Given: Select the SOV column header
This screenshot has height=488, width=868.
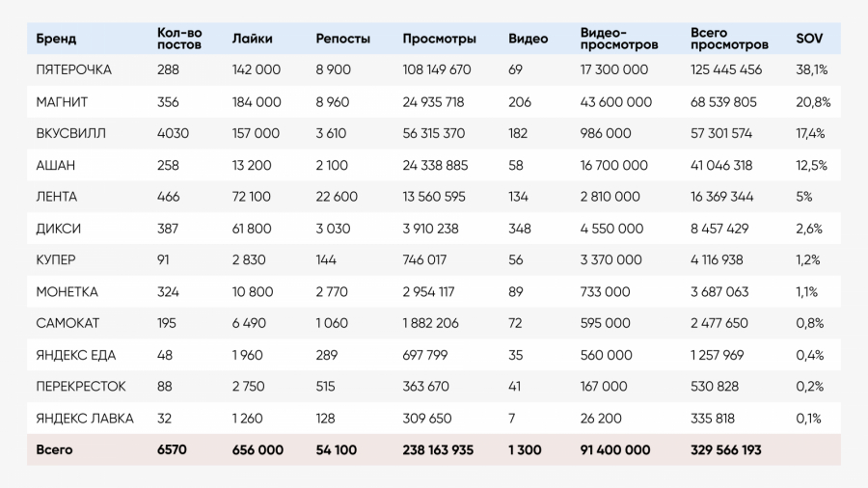Looking at the screenshot, I should click(808, 40).
